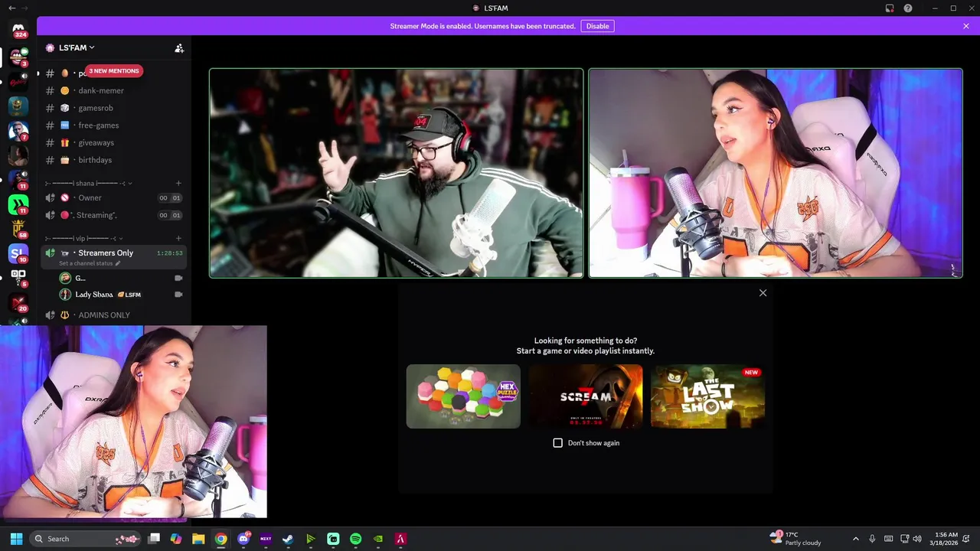Open the LS'FAM server dropdown menu
Screen dimensions: 980x551
(77, 47)
